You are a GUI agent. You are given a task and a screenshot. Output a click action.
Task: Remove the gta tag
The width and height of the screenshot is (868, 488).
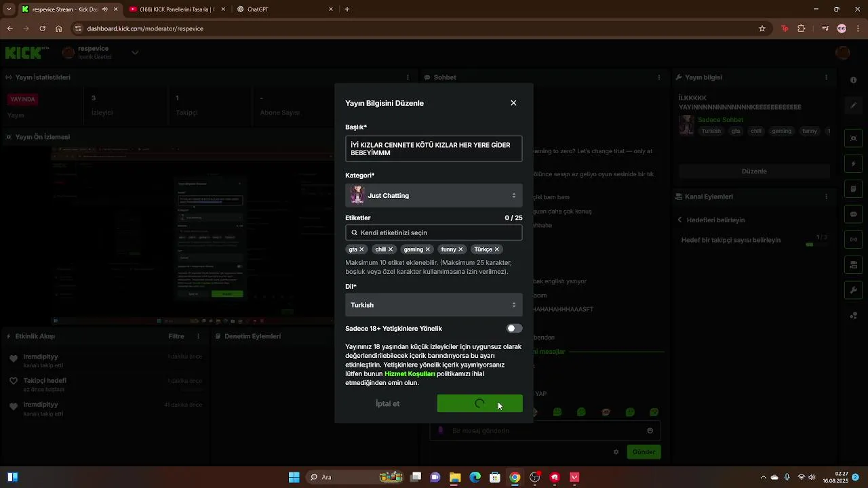pyautogui.click(x=361, y=249)
